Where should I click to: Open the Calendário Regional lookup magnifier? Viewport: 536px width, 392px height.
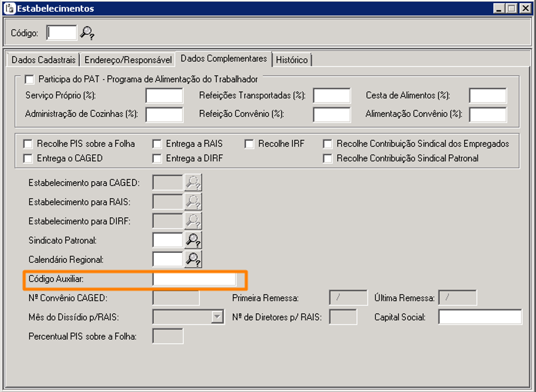194,259
